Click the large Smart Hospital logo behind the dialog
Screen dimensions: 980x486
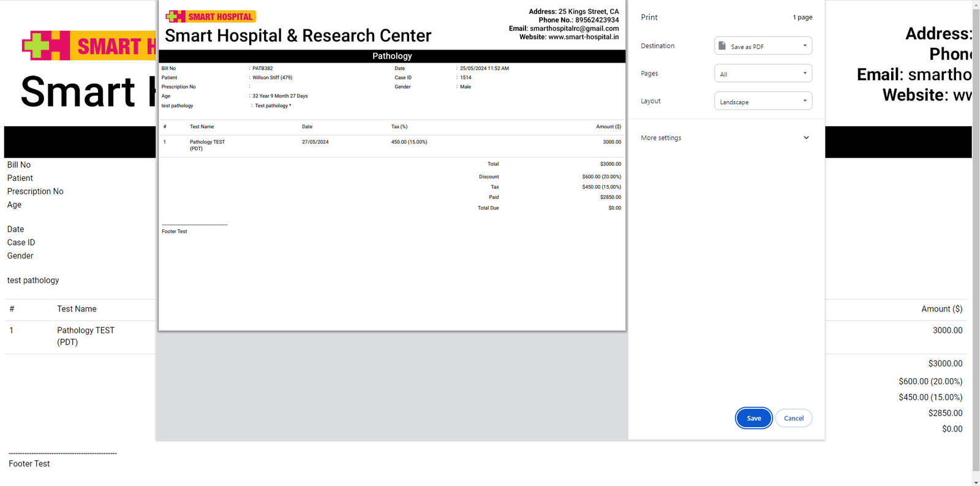89,46
